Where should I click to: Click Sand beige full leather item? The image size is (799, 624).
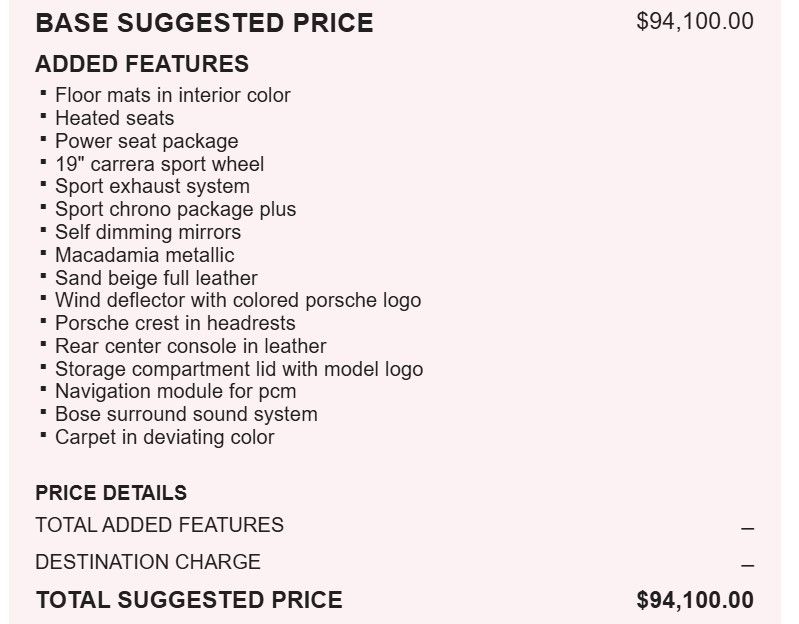(156, 278)
